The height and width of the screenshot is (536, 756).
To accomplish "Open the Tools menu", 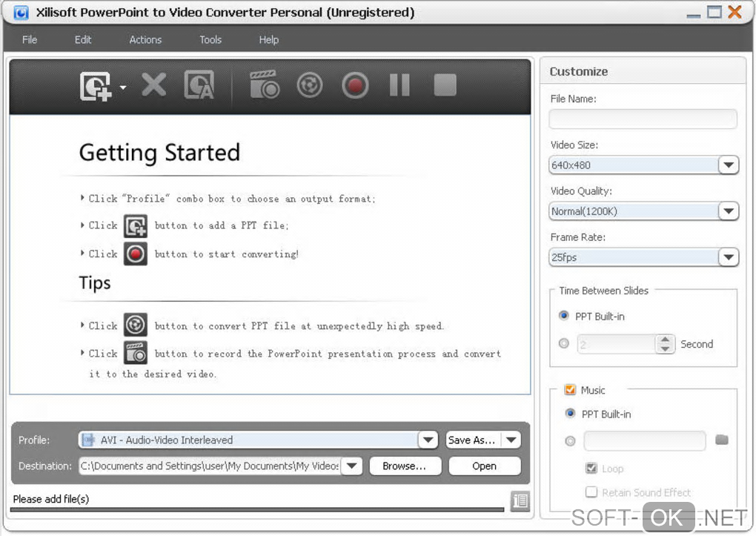I will [210, 39].
